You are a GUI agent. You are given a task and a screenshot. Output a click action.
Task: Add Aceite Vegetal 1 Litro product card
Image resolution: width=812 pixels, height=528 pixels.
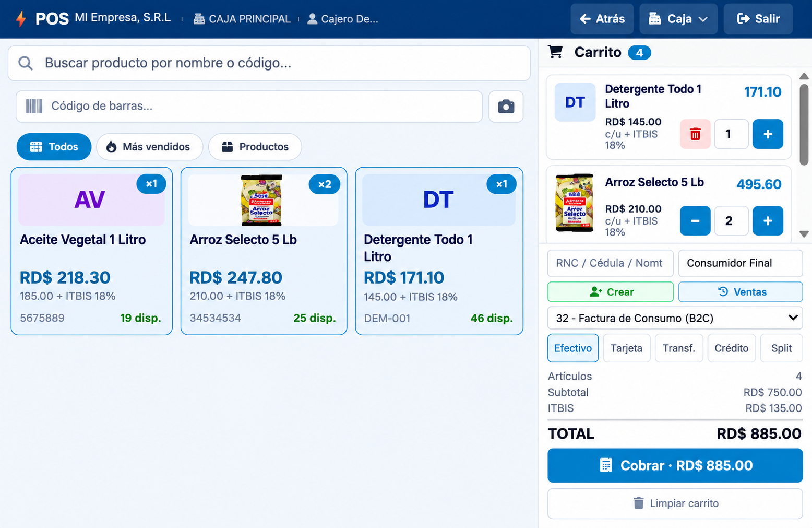[92, 251]
